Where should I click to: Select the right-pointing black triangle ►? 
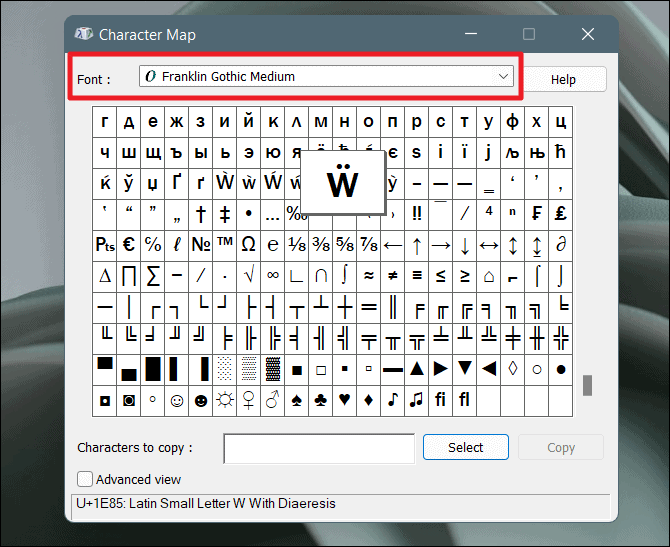point(441,369)
